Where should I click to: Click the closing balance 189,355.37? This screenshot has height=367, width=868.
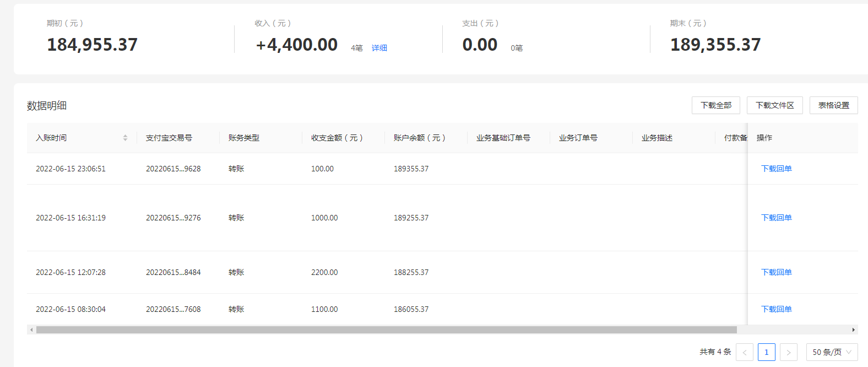click(x=715, y=45)
